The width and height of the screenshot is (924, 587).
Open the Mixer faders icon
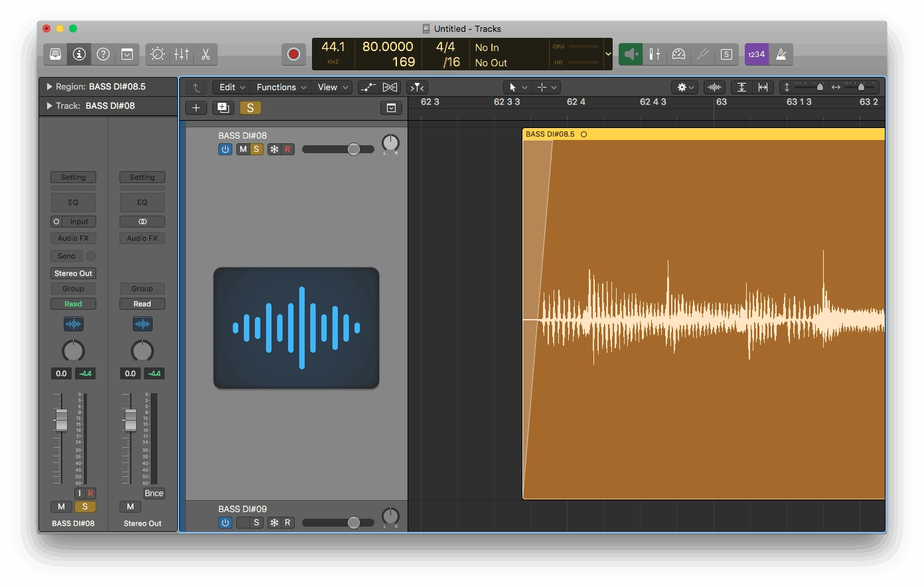(181, 54)
